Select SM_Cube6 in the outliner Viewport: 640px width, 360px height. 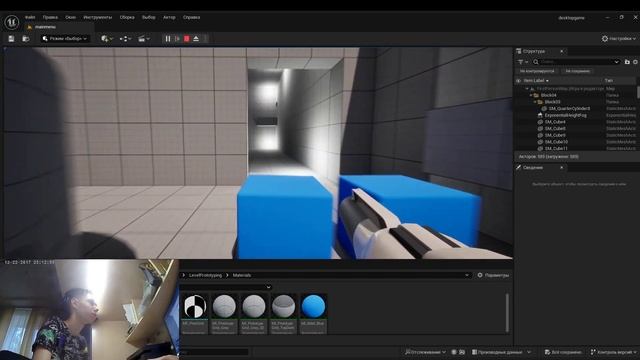click(x=555, y=129)
